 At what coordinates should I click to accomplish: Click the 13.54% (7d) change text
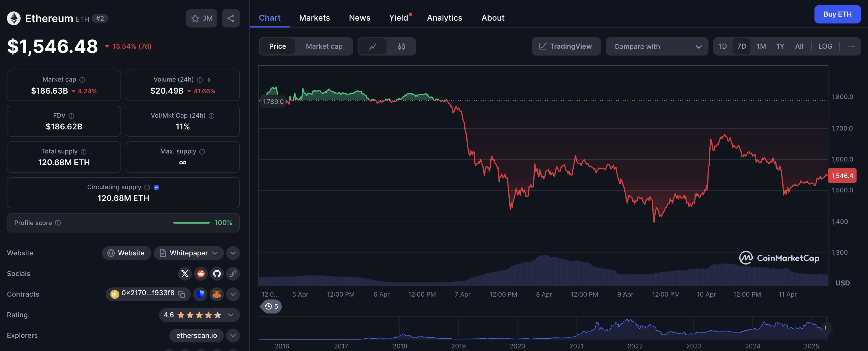[x=132, y=46]
